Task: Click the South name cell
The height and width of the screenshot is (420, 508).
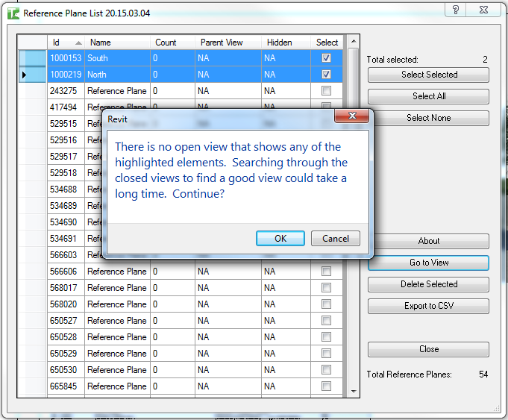Action: tap(117, 58)
